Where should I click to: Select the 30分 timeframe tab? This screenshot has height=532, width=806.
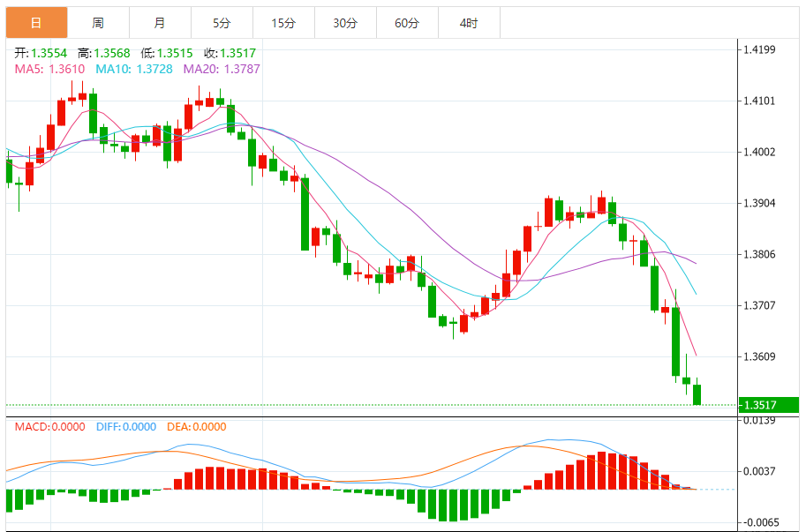345,23
